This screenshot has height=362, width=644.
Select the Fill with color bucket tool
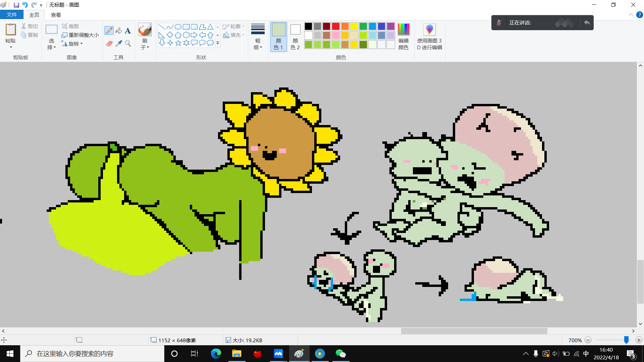[x=118, y=31]
